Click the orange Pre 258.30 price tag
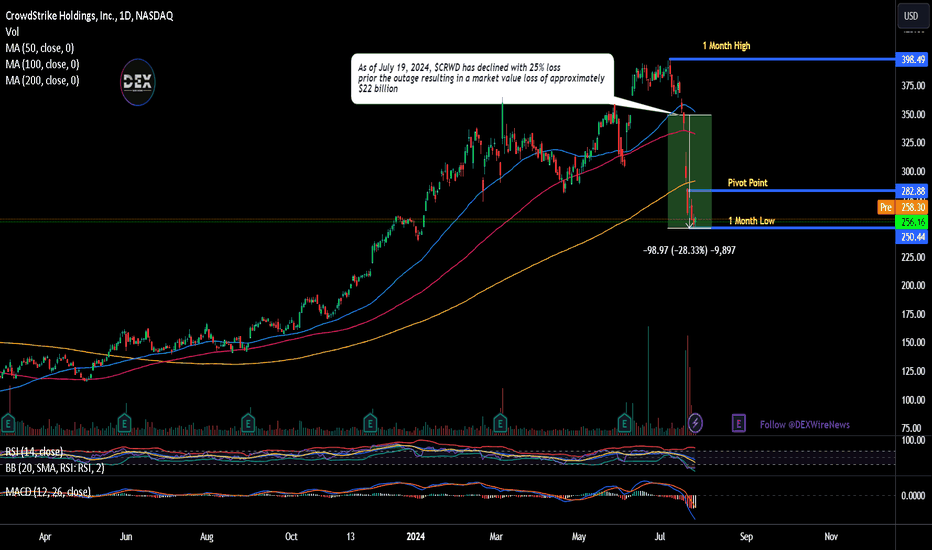The height and width of the screenshot is (550, 932). tap(903, 207)
